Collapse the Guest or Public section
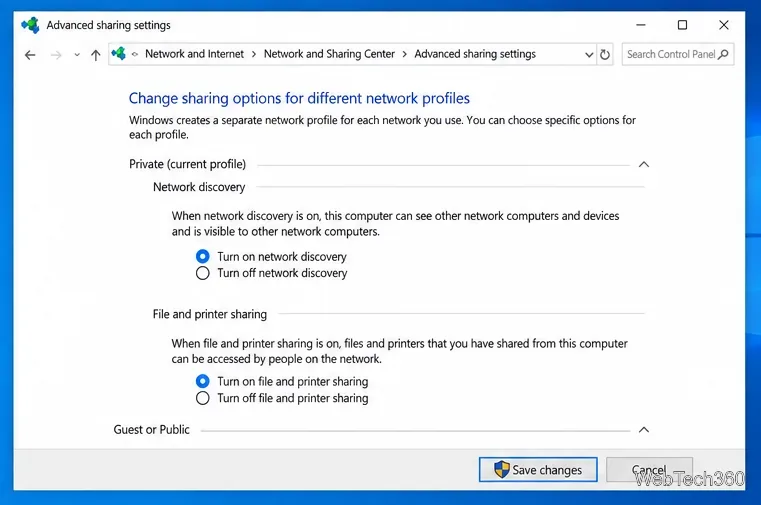This screenshot has width=761, height=505. (x=644, y=430)
